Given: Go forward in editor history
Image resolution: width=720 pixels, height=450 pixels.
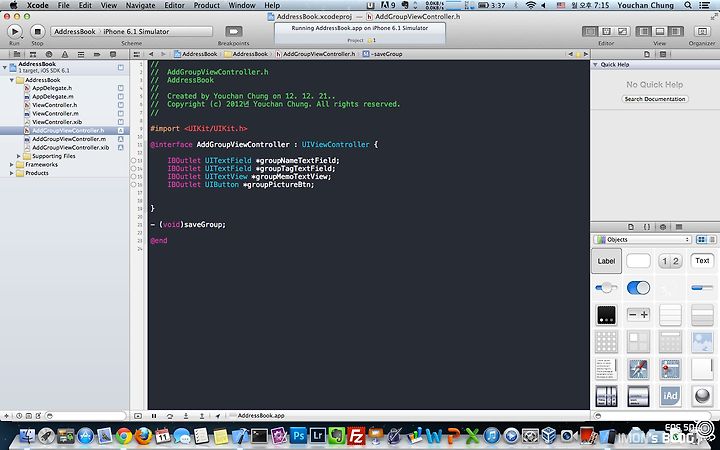Looking at the screenshot, I should (163, 54).
